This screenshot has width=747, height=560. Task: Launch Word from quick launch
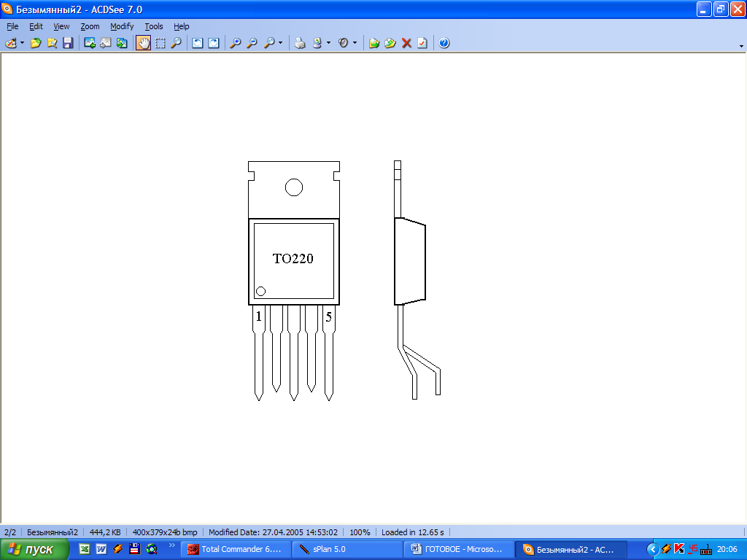(101, 549)
